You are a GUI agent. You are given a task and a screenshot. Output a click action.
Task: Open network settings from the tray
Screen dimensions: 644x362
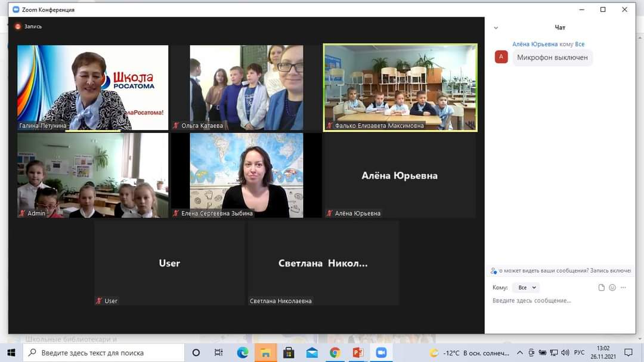coord(553,352)
